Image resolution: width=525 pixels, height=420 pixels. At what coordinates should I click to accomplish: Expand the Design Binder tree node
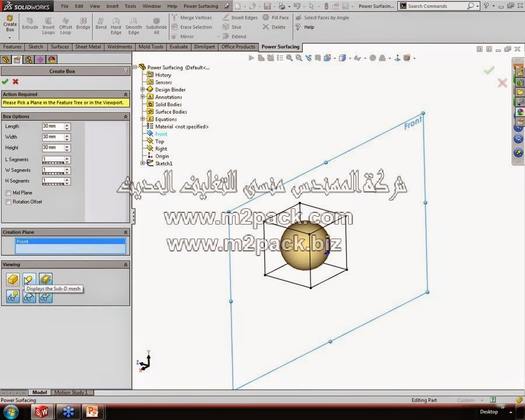(143, 89)
